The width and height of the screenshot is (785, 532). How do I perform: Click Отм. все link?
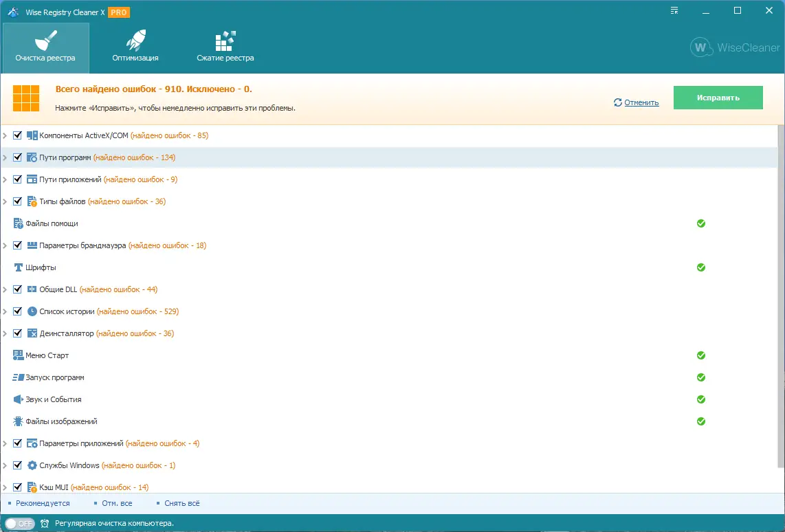pyautogui.click(x=117, y=503)
